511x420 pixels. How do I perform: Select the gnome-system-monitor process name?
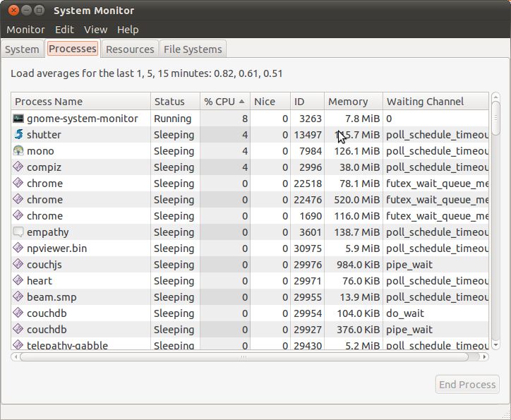point(83,119)
